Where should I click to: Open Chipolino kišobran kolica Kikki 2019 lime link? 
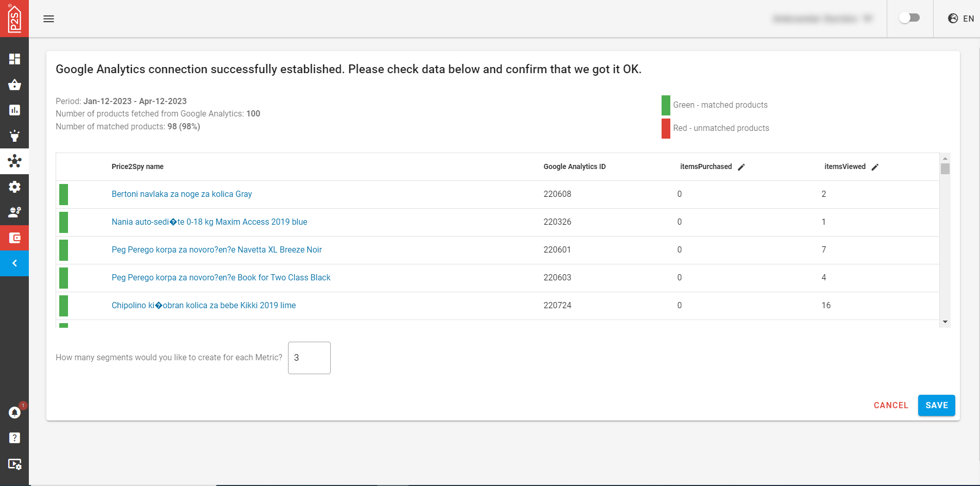click(204, 306)
